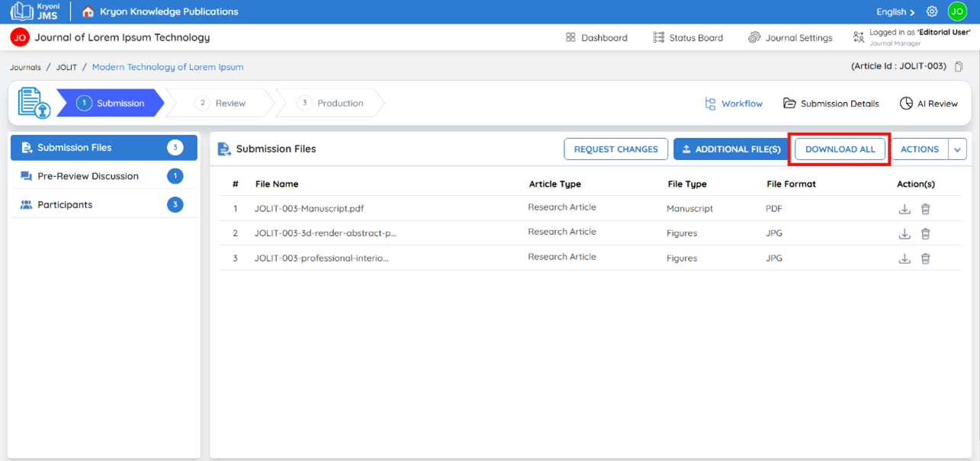Click the Participants count badge

175,204
